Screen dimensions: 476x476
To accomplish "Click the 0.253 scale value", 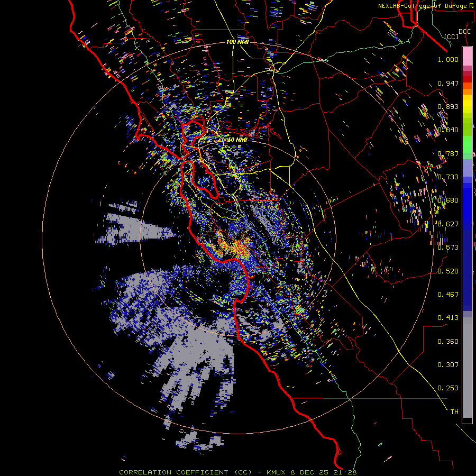I will click(448, 388).
